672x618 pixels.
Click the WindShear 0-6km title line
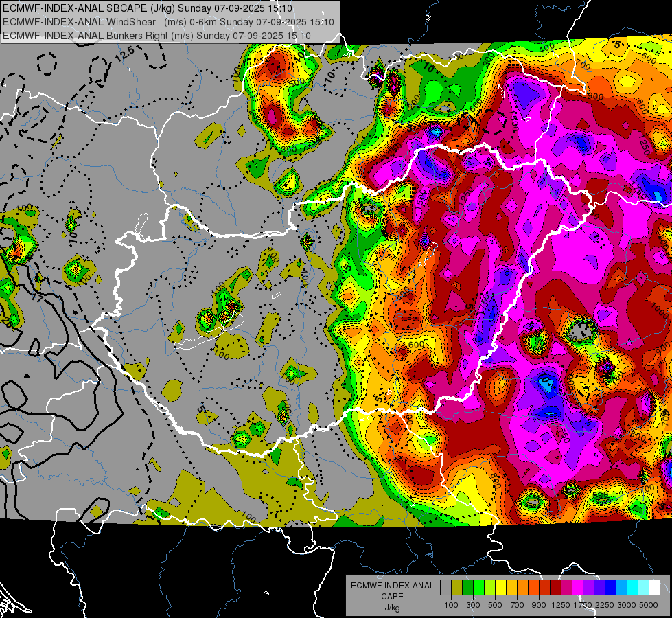[x=168, y=22]
